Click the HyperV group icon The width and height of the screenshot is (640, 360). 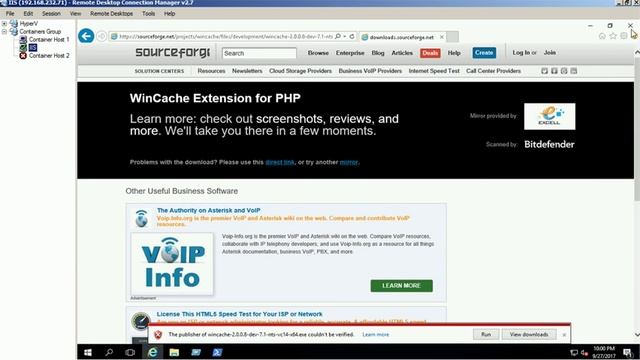click(14, 23)
